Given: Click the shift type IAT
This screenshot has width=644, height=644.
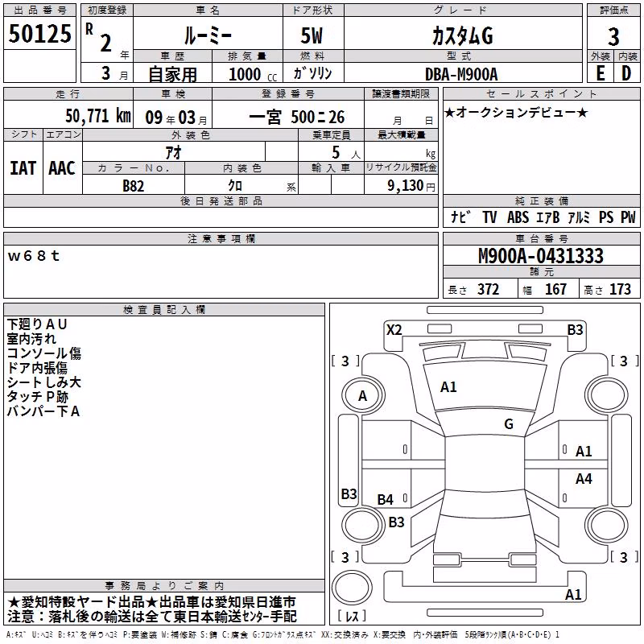Looking at the screenshot, I should click(23, 168).
